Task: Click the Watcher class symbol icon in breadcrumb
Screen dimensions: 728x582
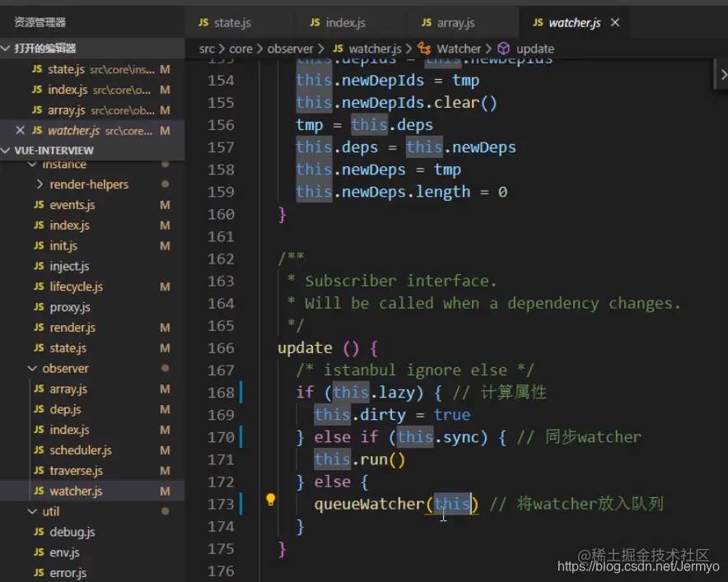Action: point(424,49)
